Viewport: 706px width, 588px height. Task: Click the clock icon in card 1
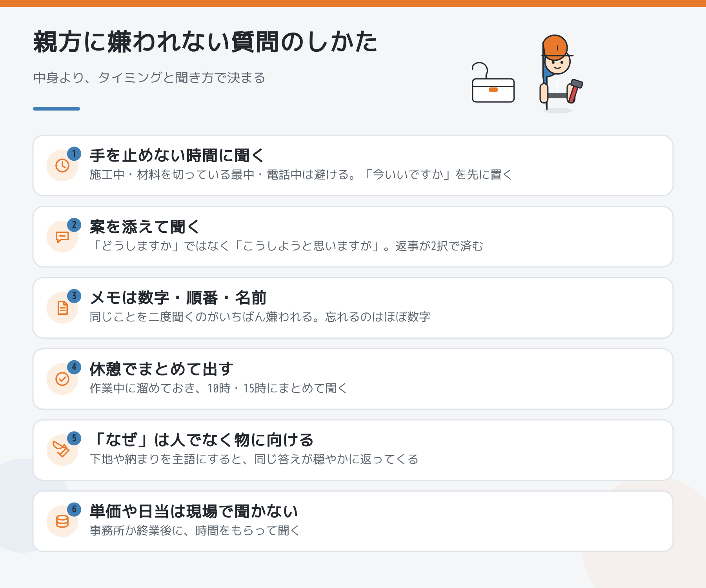pos(62,165)
